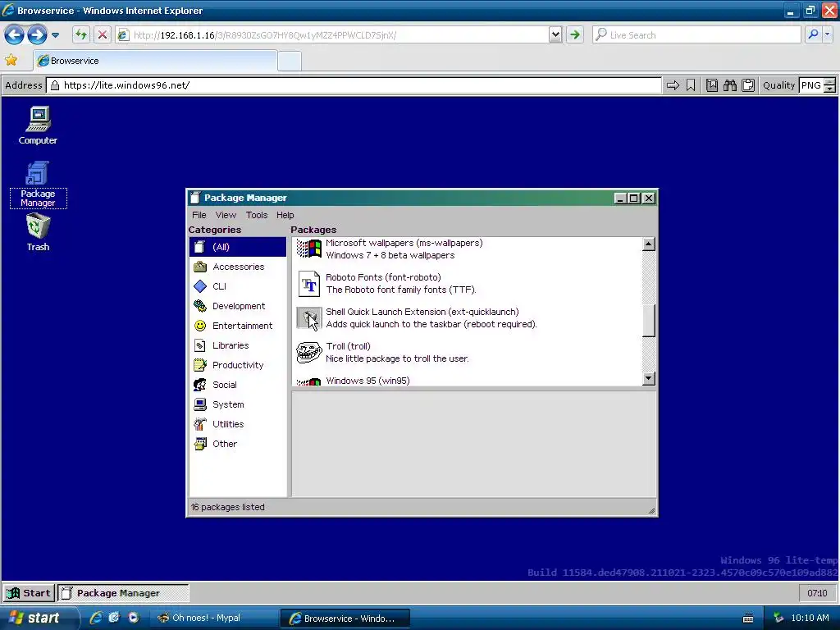Click the Windows XP start button
840x630 pixels.
coord(38,618)
